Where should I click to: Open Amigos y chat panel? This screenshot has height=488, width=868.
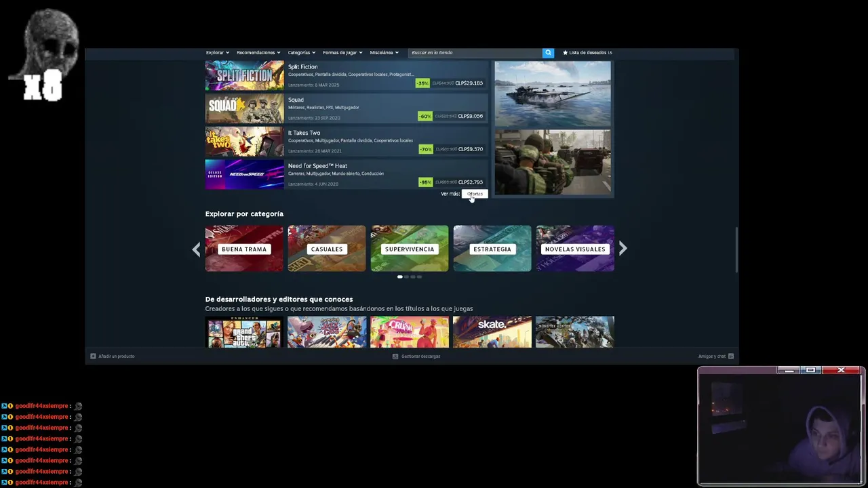(716, 356)
